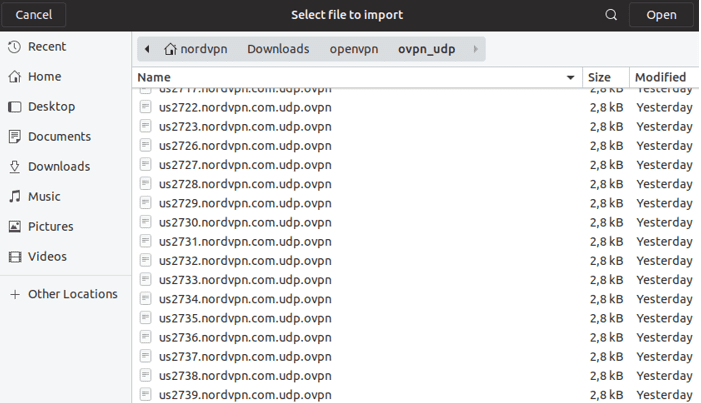Click file icon of us2723.nordvpn.com.udp.ovpn
Viewport: 701px width, 403px height.
[x=145, y=126]
